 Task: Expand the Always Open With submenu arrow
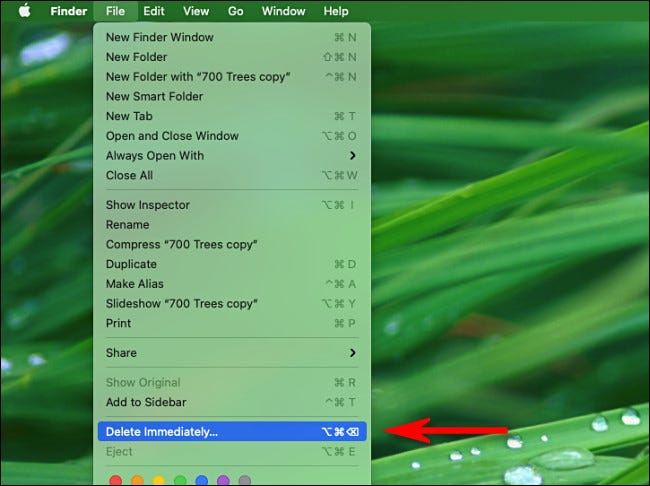tap(352, 156)
